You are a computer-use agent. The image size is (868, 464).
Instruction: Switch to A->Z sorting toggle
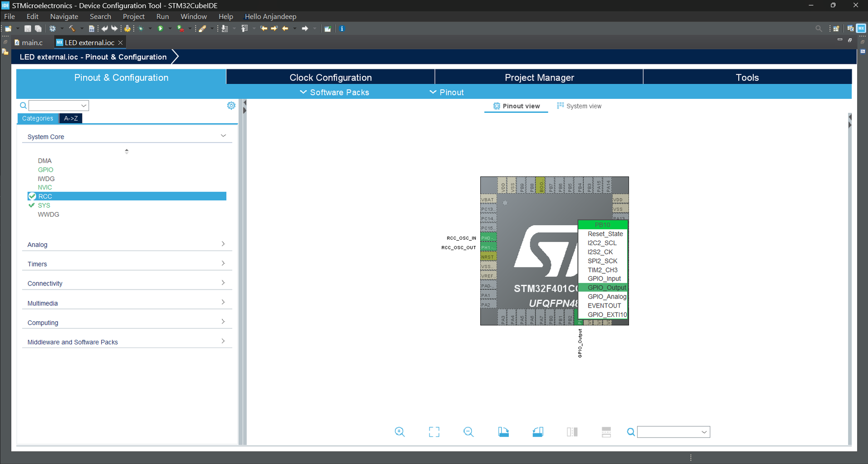(x=71, y=118)
